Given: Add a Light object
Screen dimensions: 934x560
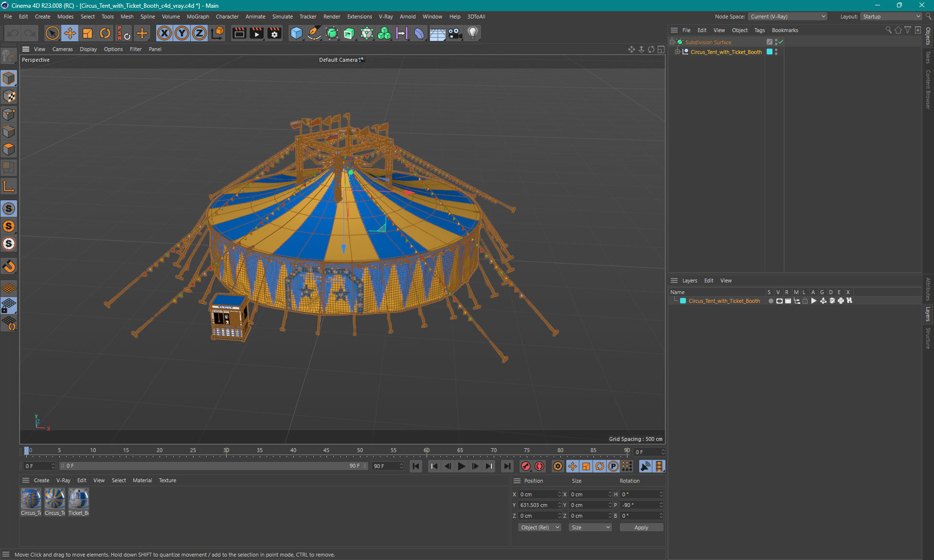Looking at the screenshot, I should click(x=473, y=33).
